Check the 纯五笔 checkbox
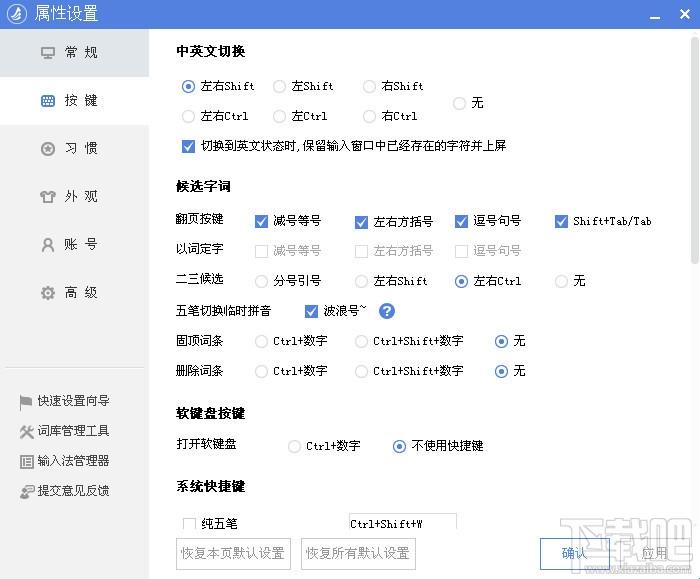Viewport: 700px width, 579px height. (x=189, y=524)
